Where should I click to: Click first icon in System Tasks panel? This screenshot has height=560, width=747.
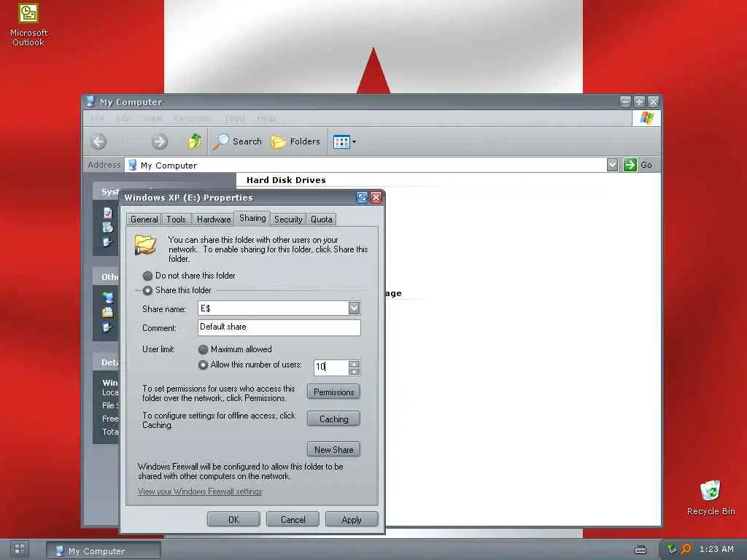point(108,212)
